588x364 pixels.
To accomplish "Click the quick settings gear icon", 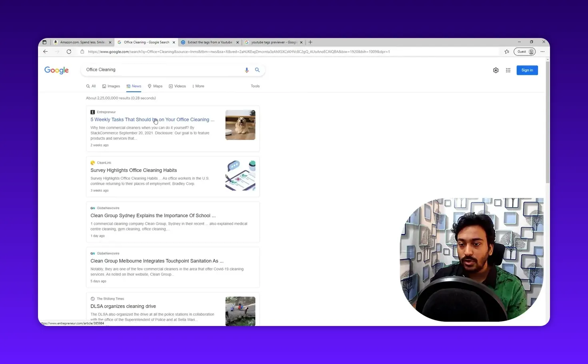I will click(x=496, y=70).
